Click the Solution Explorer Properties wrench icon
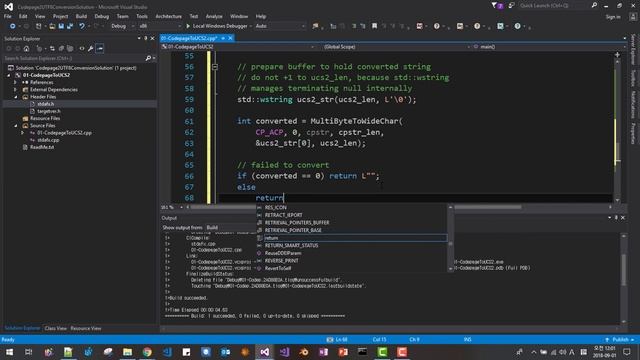The image size is (640, 360). 91,49
